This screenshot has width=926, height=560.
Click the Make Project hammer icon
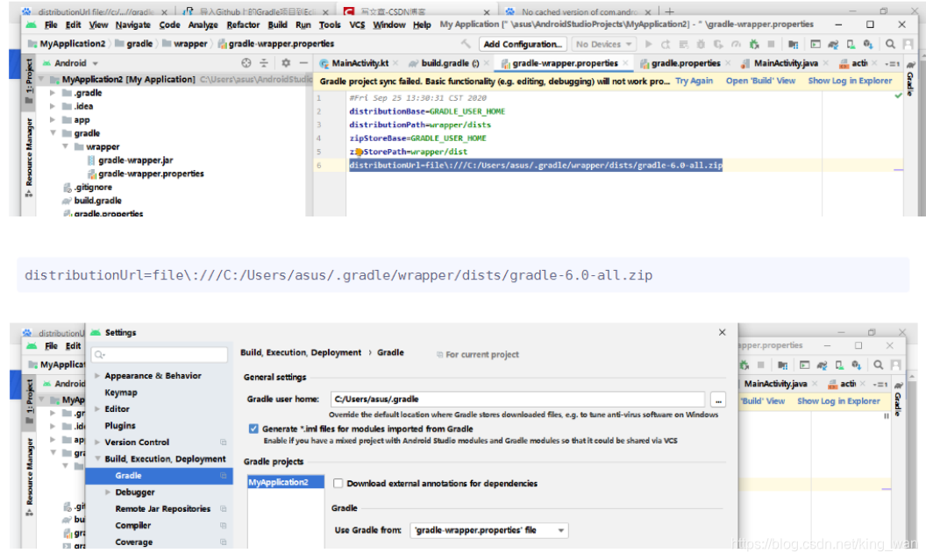tap(466, 45)
